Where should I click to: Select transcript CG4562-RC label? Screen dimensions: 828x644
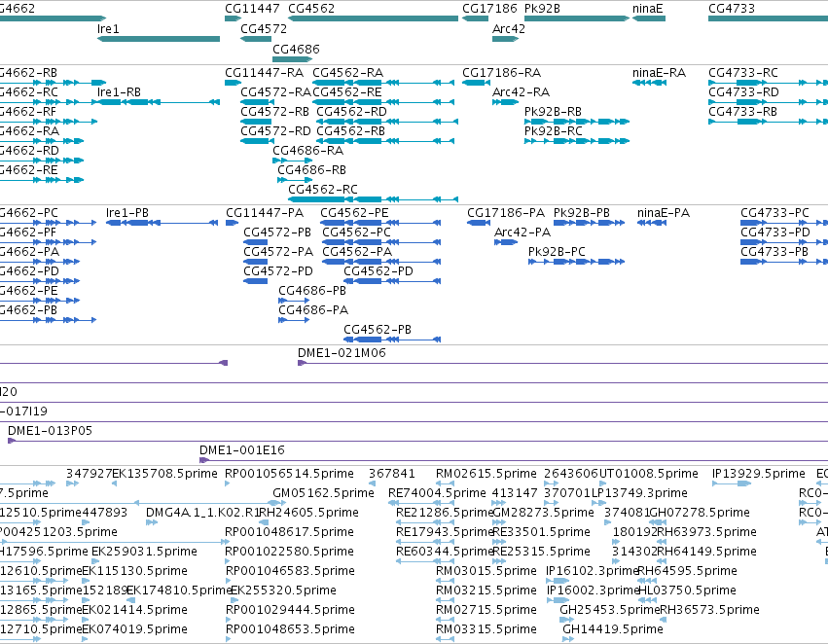click(323, 190)
